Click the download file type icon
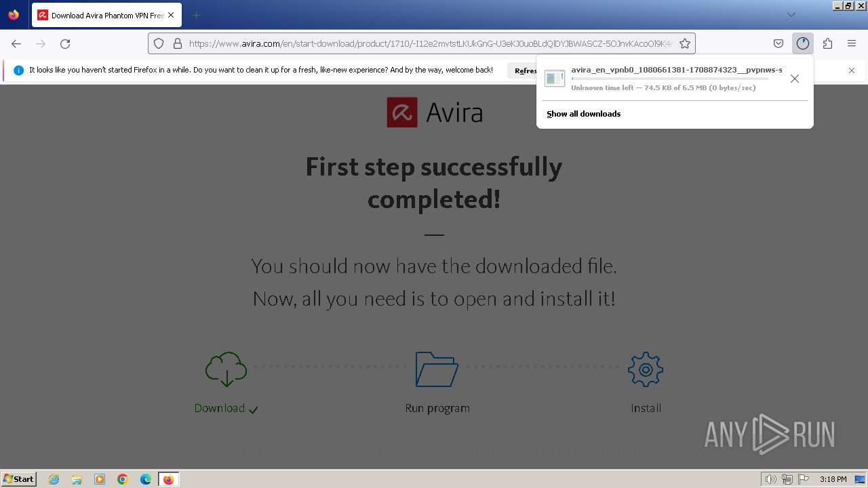The image size is (868, 488). (x=555, y=79)
